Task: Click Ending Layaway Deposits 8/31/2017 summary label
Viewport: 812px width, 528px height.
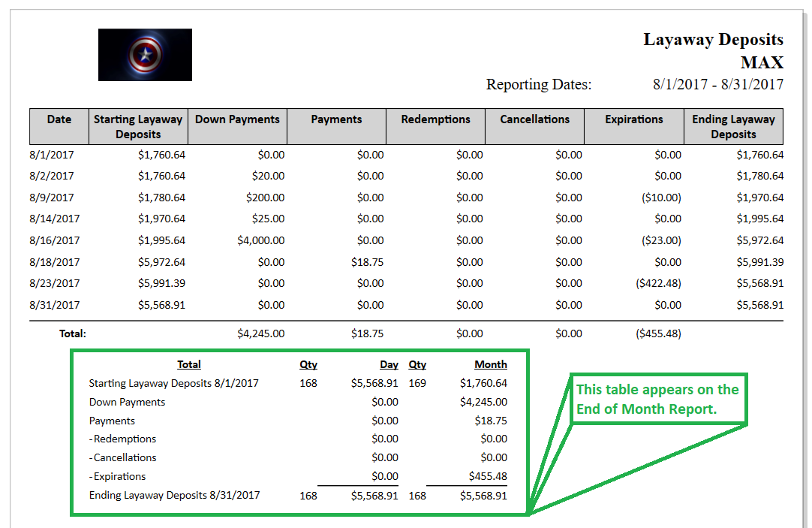Action: click(x=174, y=496)
